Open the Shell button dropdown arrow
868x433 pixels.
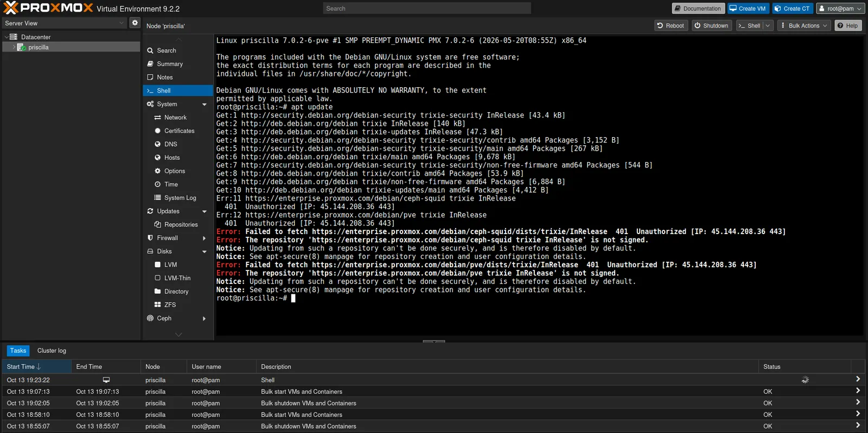tap(768, 25)
